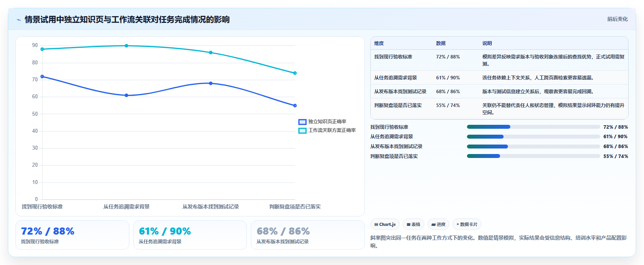Click the cyan data point at 从任务追溯需求背景

[x=127, y=46]
